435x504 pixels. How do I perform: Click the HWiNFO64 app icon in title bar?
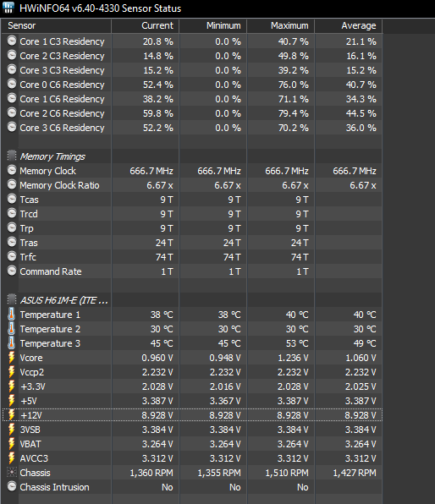(x=8, y=8)
